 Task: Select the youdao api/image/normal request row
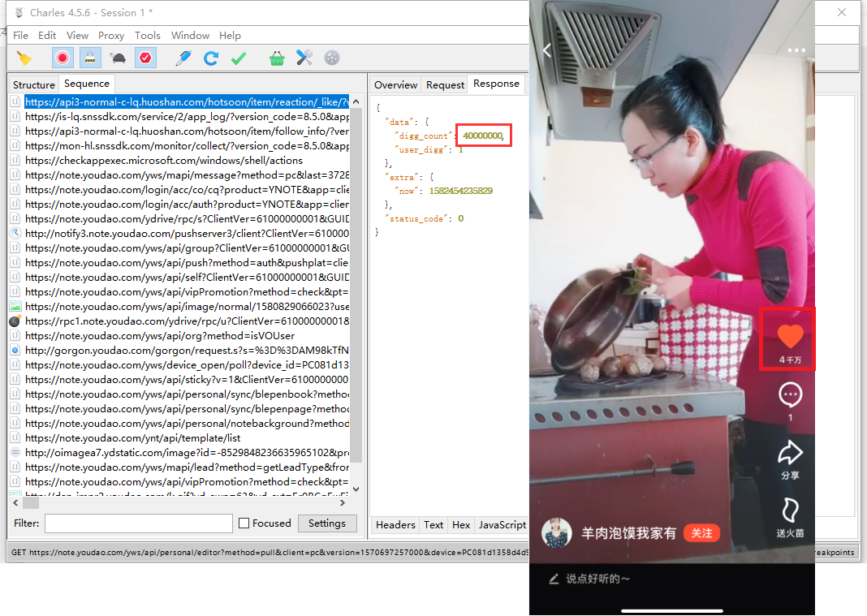click(187, 306)
